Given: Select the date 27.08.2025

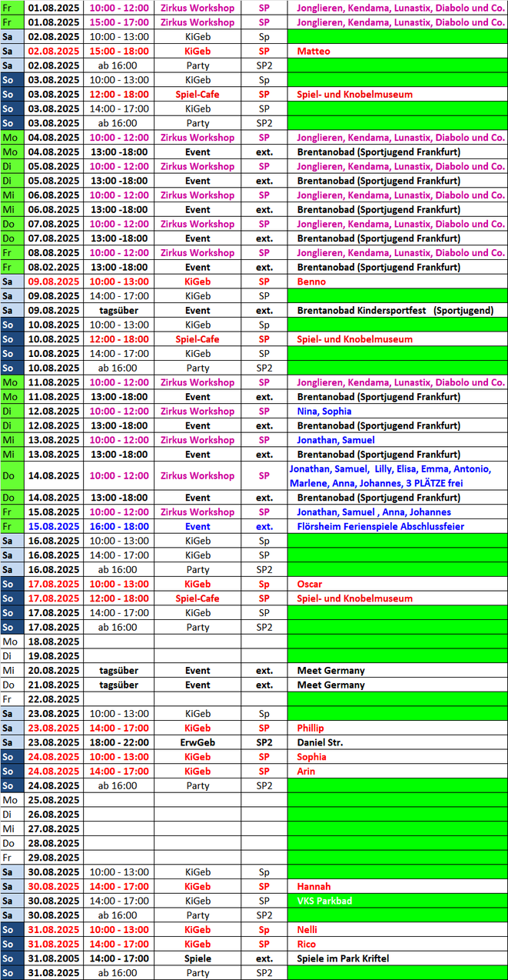Looking at the screenshot, I should click(x=53, y=828).
